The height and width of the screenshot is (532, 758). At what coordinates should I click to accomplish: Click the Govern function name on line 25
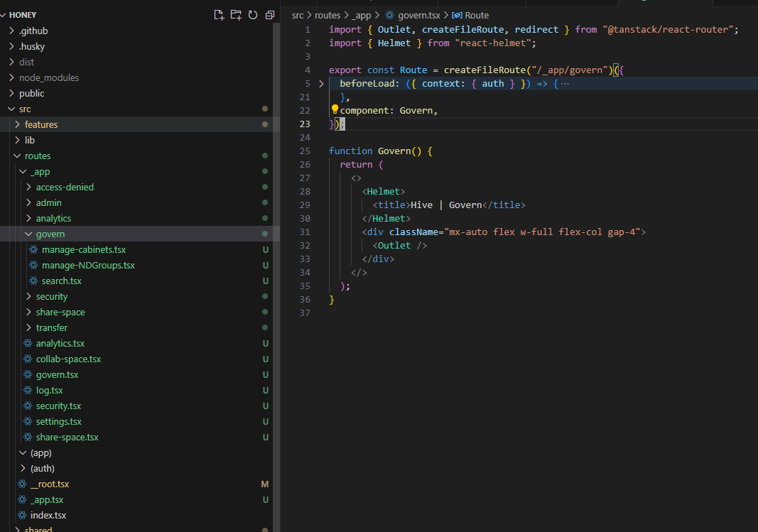click(x=394, y=151)
